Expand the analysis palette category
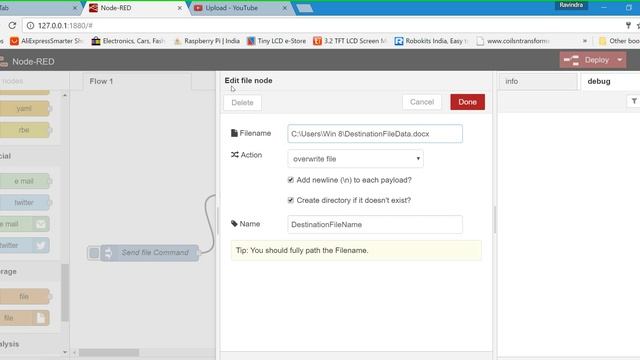 pos(31,344)
